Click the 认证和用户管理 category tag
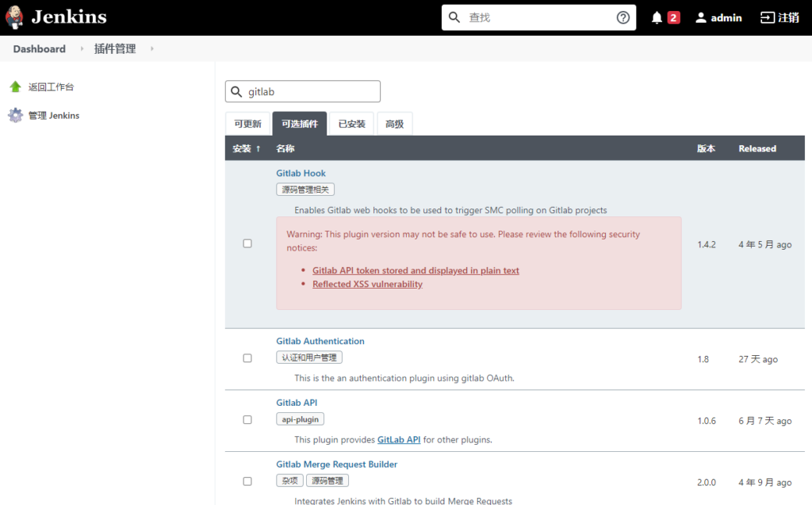812x505 pixels. coord(309,358)
